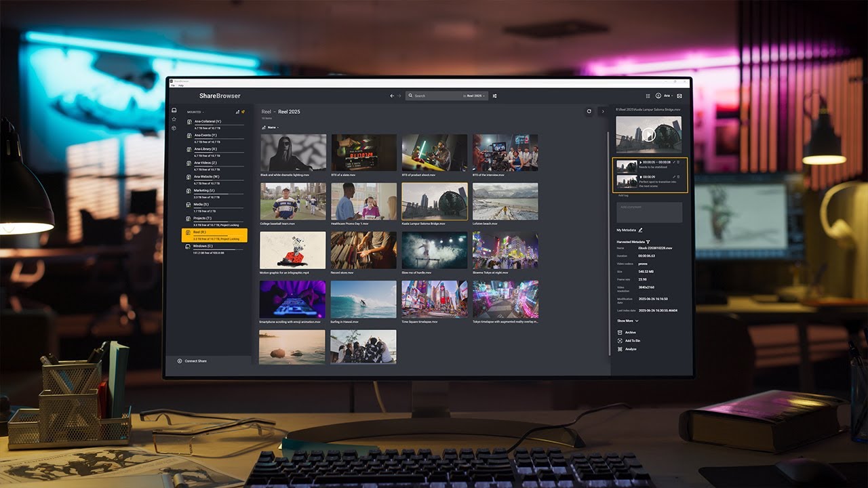Click the Add tag field
Viewport: 868px width, 488px height.
(623, 195)
